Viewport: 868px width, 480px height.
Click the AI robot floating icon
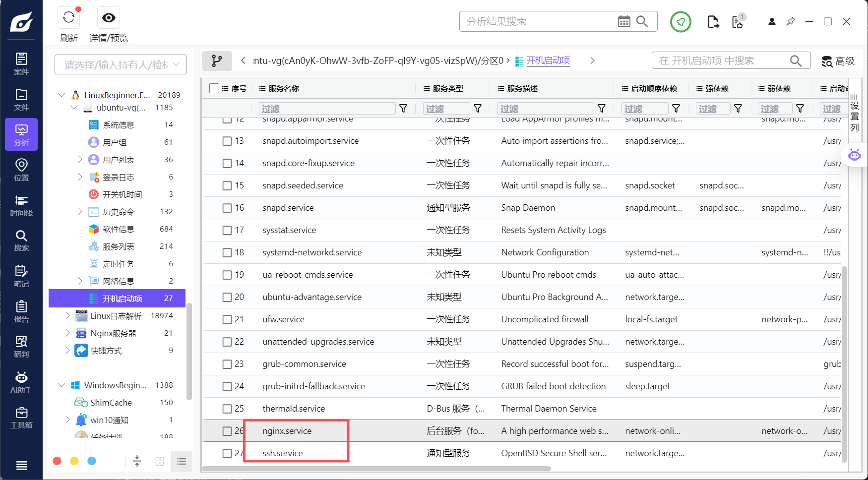coord(855,155)
